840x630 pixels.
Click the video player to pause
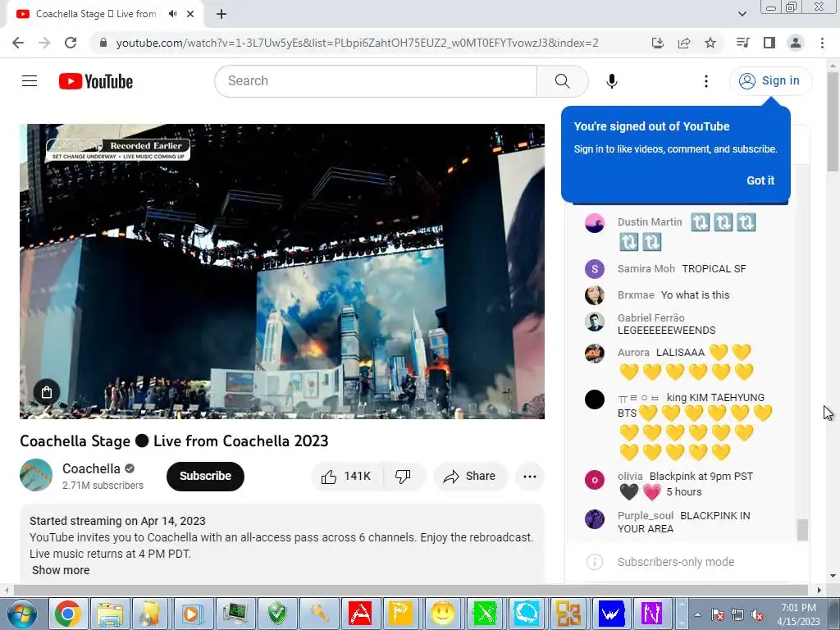[x=282, y=271]
